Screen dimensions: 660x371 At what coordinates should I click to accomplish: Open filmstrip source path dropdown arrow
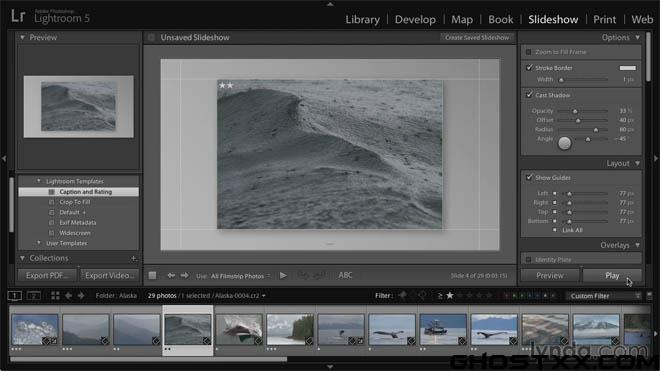264,296
